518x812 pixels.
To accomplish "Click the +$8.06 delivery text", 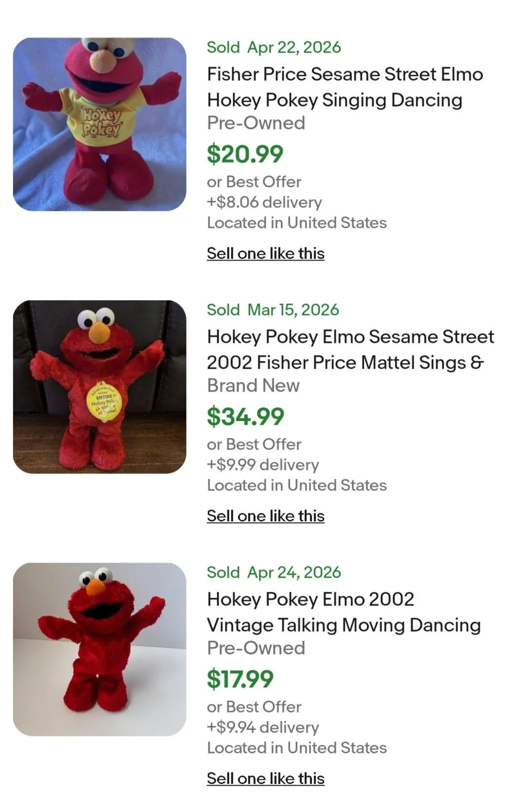I will [264, 202].
